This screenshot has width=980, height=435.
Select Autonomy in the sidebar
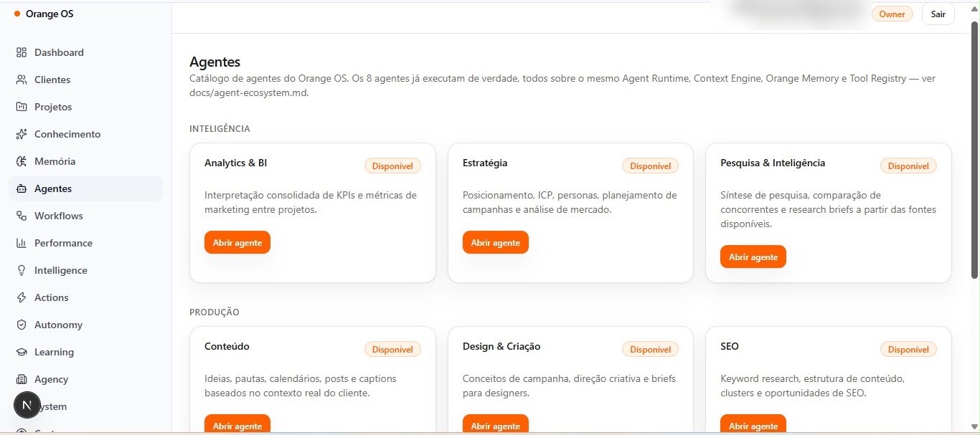[85, 325]
